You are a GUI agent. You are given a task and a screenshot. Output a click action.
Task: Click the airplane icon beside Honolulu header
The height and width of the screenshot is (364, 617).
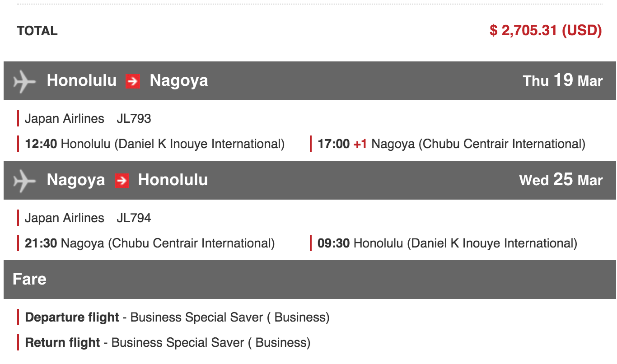coord(24,81)
